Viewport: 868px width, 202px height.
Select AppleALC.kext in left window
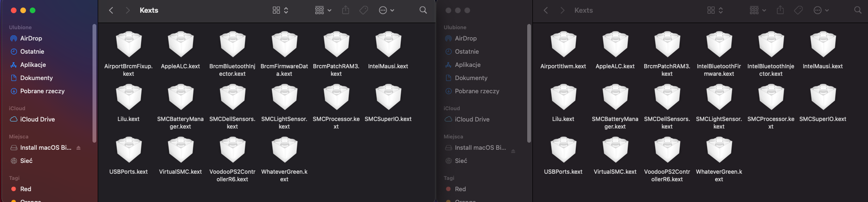(x=180, y=50)
